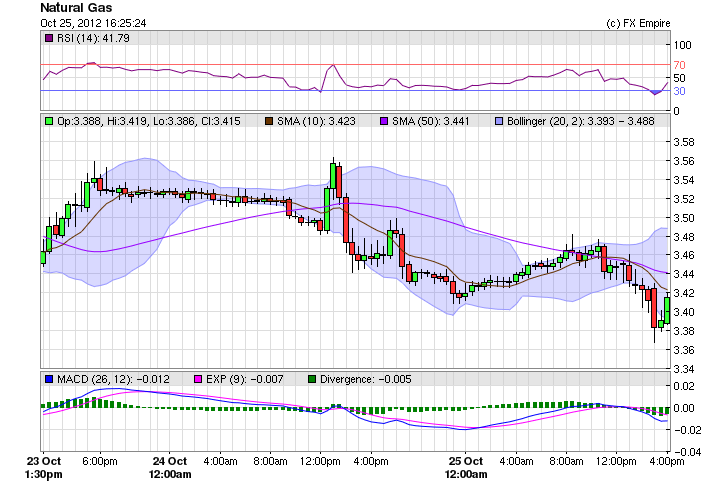The height and width of the screenshot is (487, 710).
Task: Click the '12:00pm' label on 24 Oct
Action: tap(320, 462)
